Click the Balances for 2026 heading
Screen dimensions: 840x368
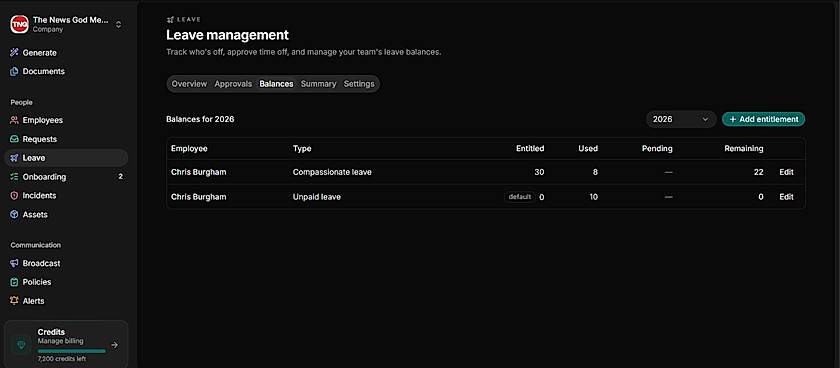200,119
